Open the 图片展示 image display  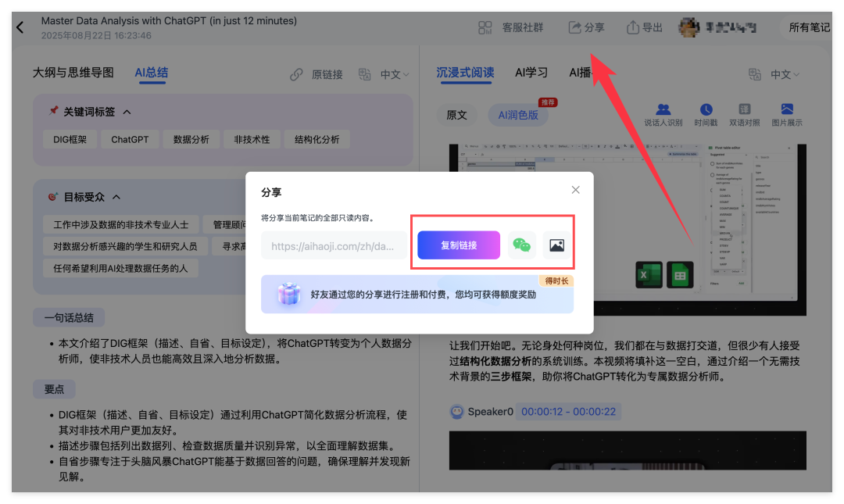pos(786,115)
